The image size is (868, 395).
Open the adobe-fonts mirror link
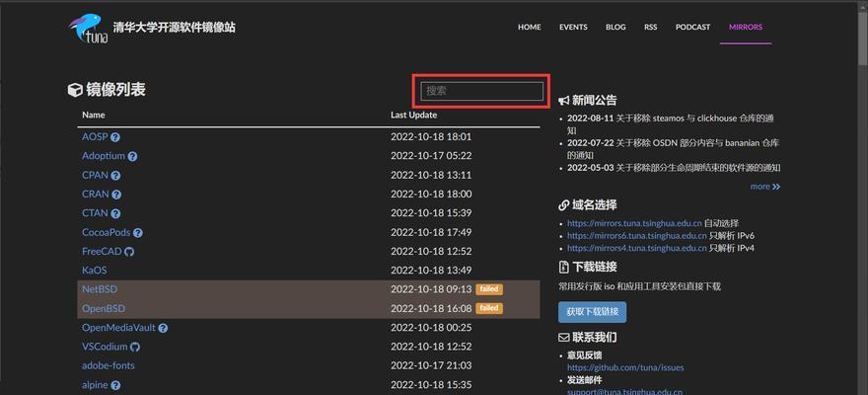(108, 365)
